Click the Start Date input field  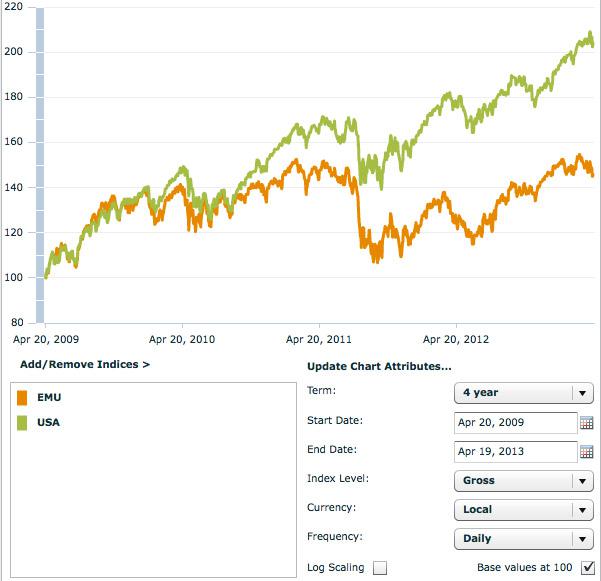tap(515, 423)
